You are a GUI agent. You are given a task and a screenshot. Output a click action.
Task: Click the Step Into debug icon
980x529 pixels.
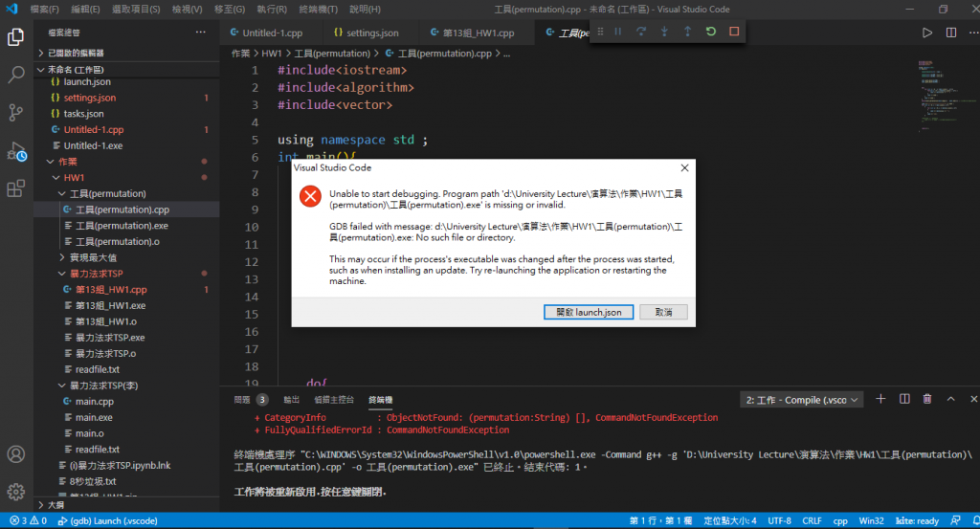pyautogui.click(x=664, y=32)
